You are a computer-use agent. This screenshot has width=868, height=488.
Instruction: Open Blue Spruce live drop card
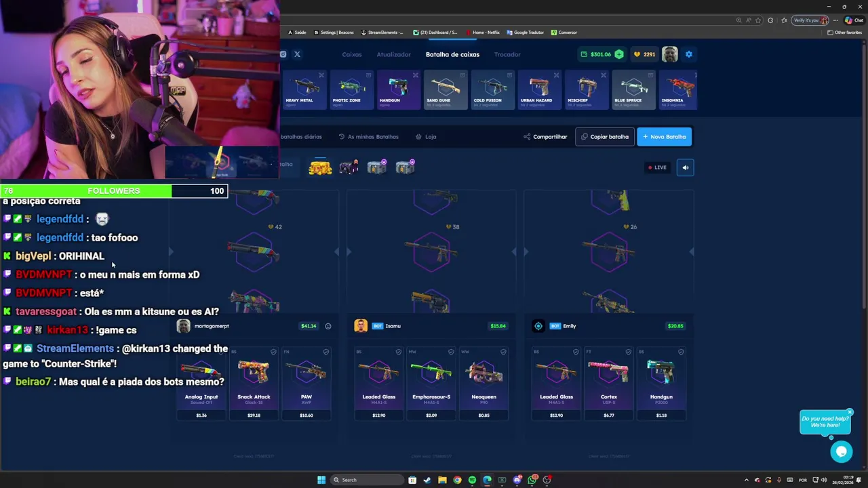point(633,89)
